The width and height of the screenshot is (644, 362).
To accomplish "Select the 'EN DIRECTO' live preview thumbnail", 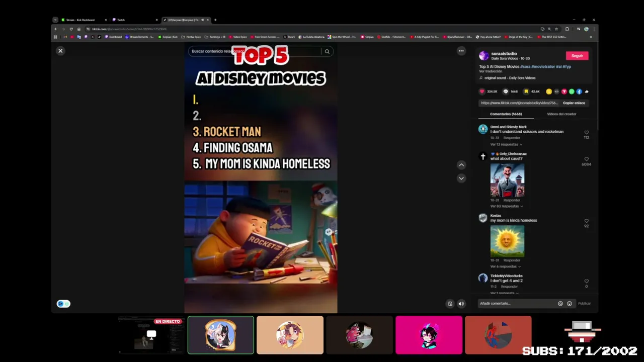I will click(x=150, y=335).
